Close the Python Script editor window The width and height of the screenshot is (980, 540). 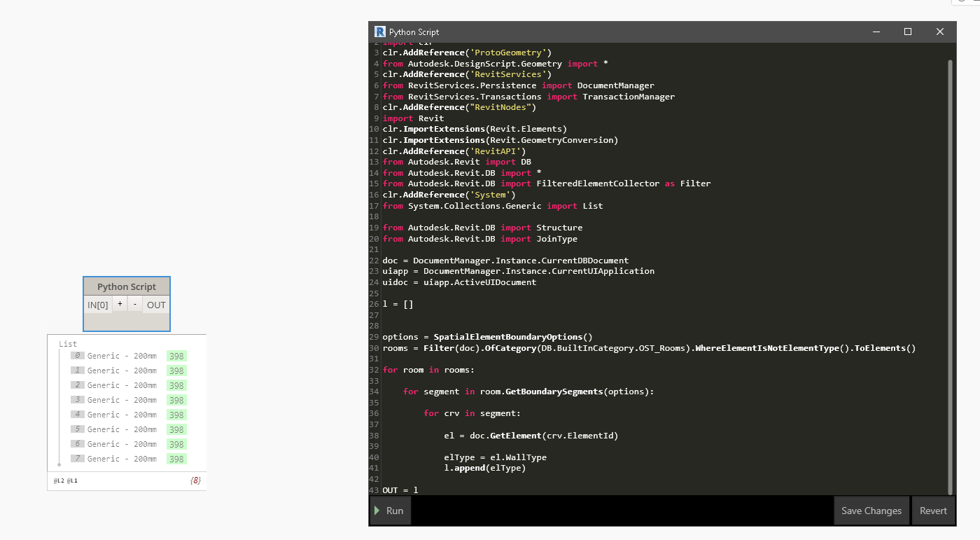coord(940,32)
